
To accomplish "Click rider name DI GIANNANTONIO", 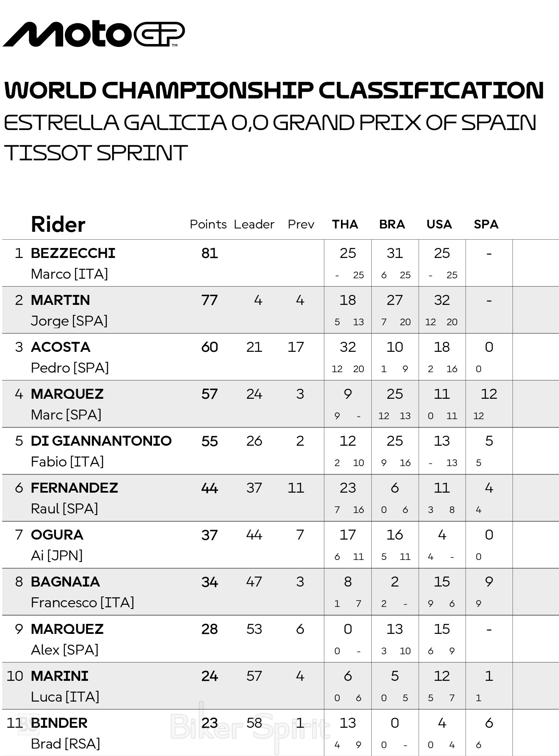I will click(101, 441).
